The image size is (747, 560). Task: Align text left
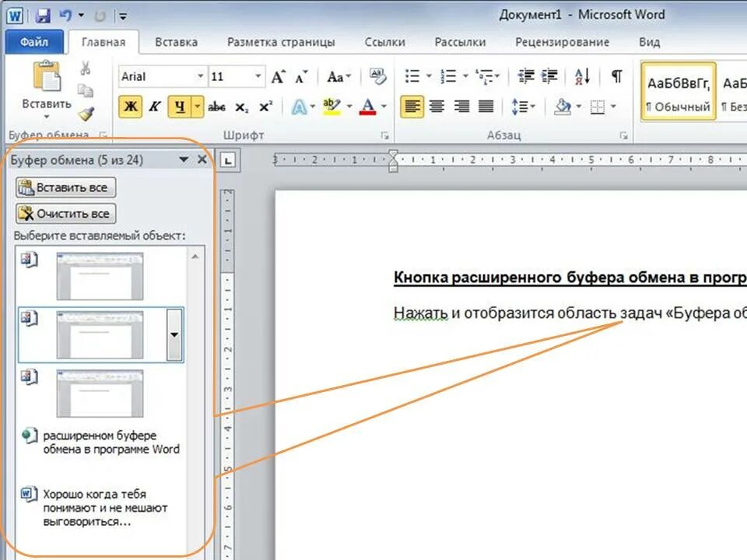pos(412,107)
